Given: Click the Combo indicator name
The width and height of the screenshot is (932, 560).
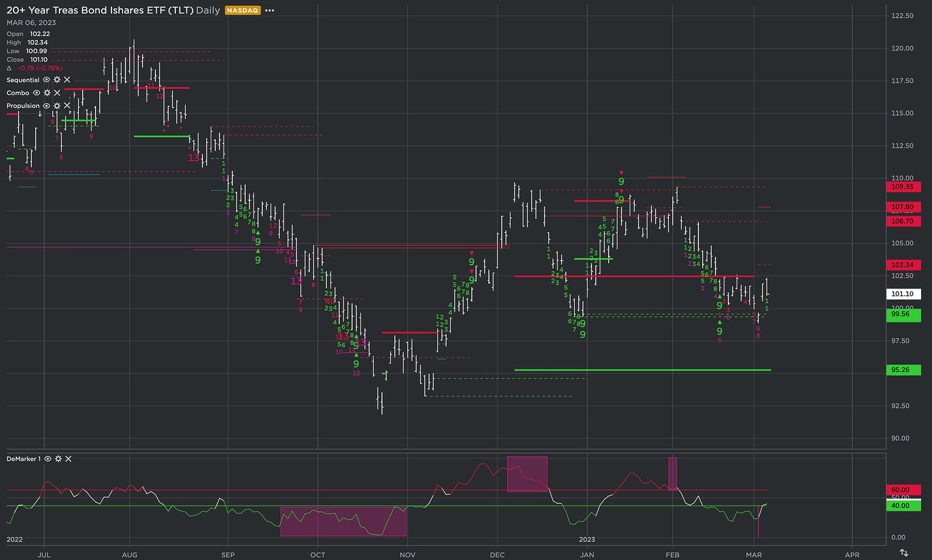Looking at the screenshot, I should click(18, 93).
